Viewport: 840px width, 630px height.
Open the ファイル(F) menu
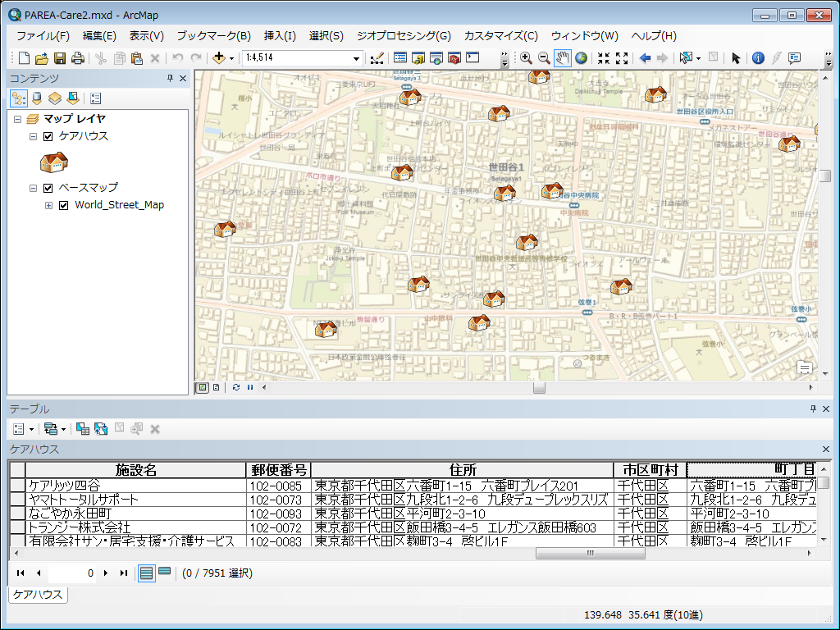pos(43,36)
